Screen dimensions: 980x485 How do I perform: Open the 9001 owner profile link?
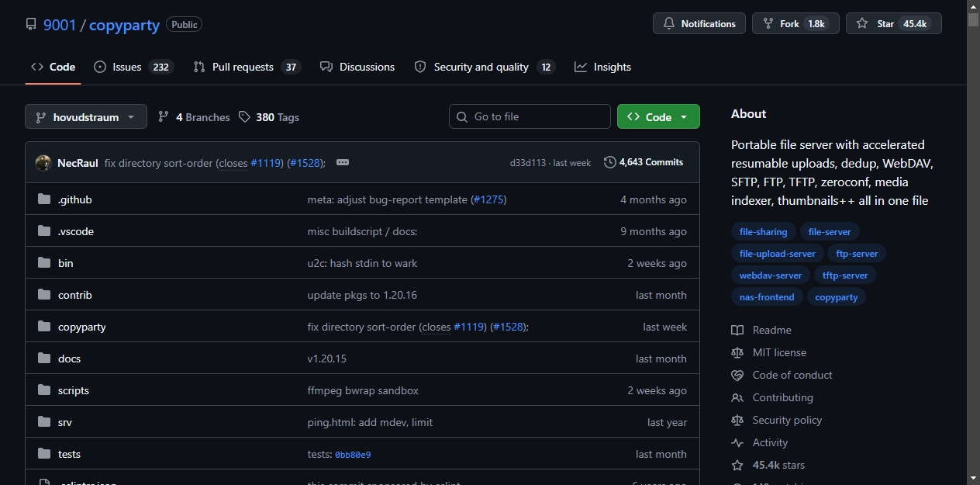60,25
